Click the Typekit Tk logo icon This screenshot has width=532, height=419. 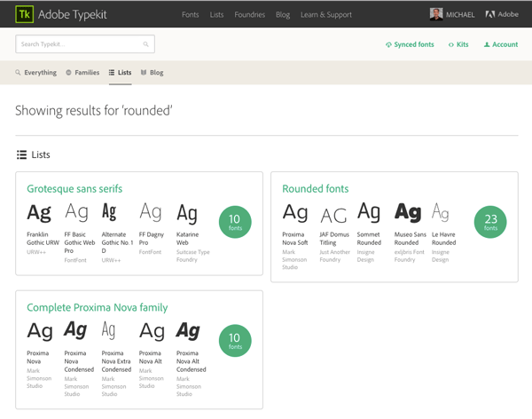pos(25,14)
